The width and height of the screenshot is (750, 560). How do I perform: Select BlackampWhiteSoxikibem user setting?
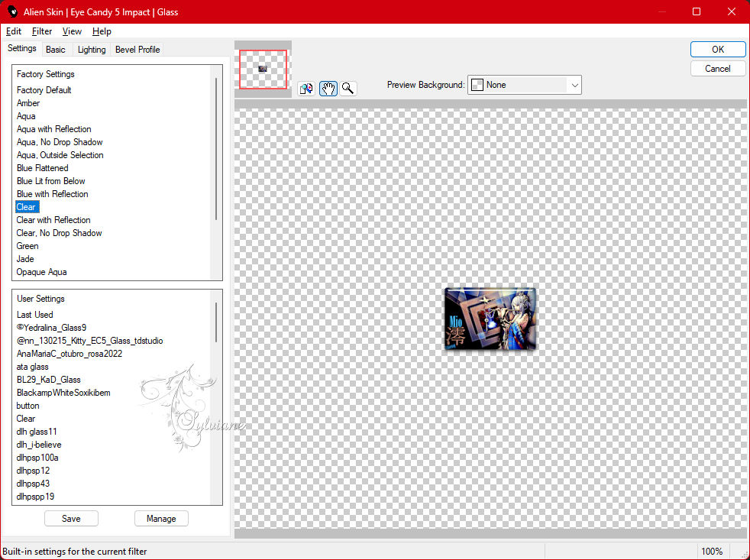click(63, 392)
